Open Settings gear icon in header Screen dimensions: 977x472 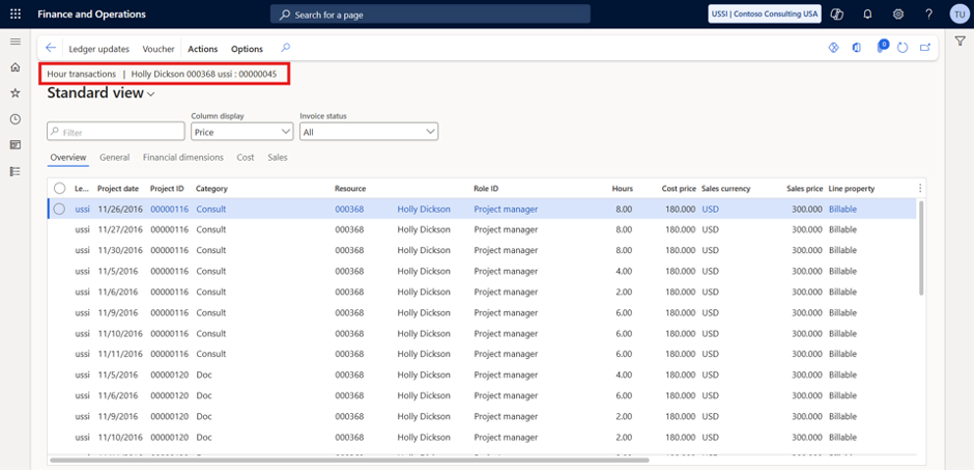(898, 14)
